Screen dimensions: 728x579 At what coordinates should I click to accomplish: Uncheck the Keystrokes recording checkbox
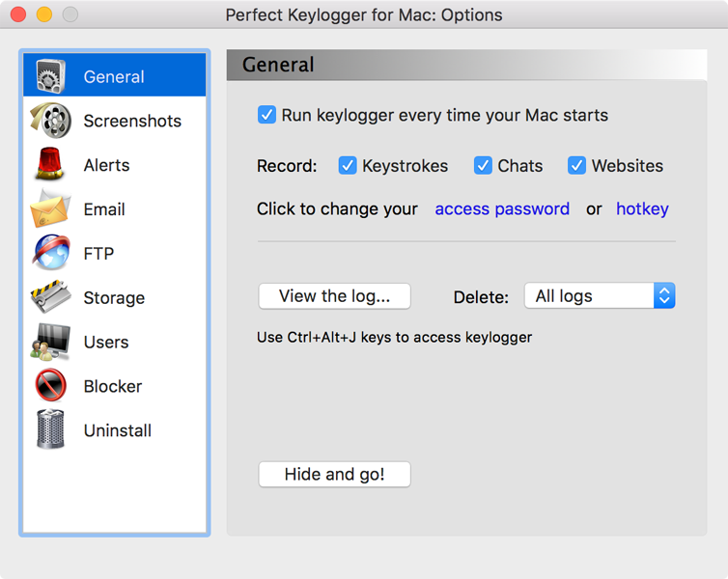click(x=348, y=165)
